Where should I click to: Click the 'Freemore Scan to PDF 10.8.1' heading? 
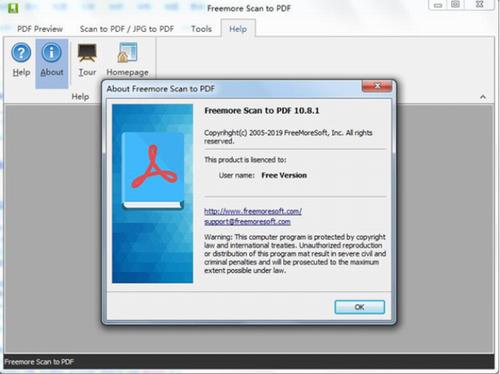point(262,111)
